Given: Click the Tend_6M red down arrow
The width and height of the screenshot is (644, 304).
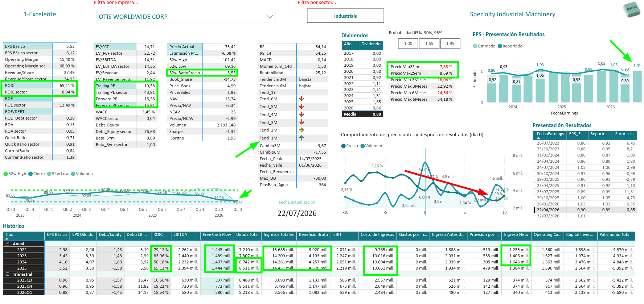Looking at the screenshot, I should [x=302, y=99].
